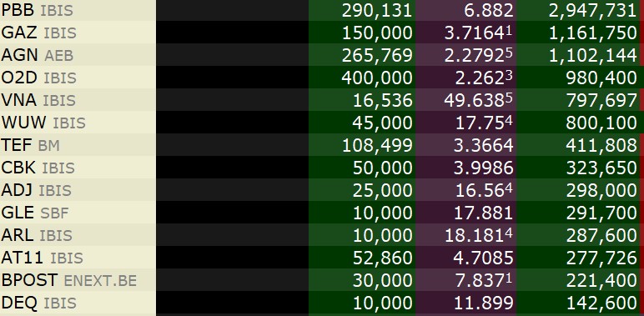Click price 16.56 for ADJ
This screenshot has width=644, height=316.
[x=484, y=191]
